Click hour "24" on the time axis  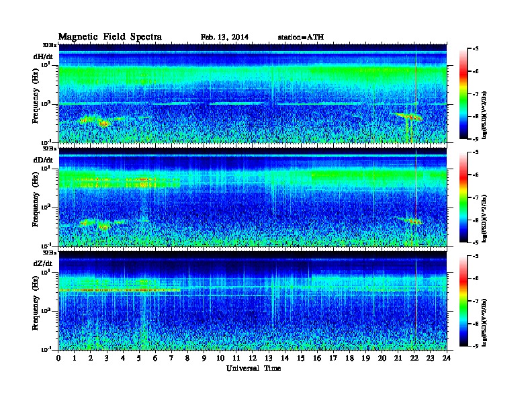[x=447, y=358]
